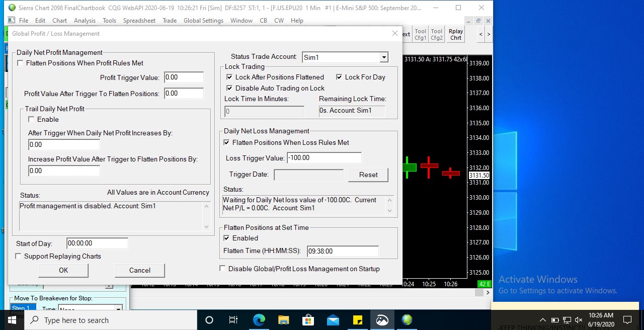Enable Trail Daily Net Profit checkbox
644x330 pixels.
tap(31, 120)
